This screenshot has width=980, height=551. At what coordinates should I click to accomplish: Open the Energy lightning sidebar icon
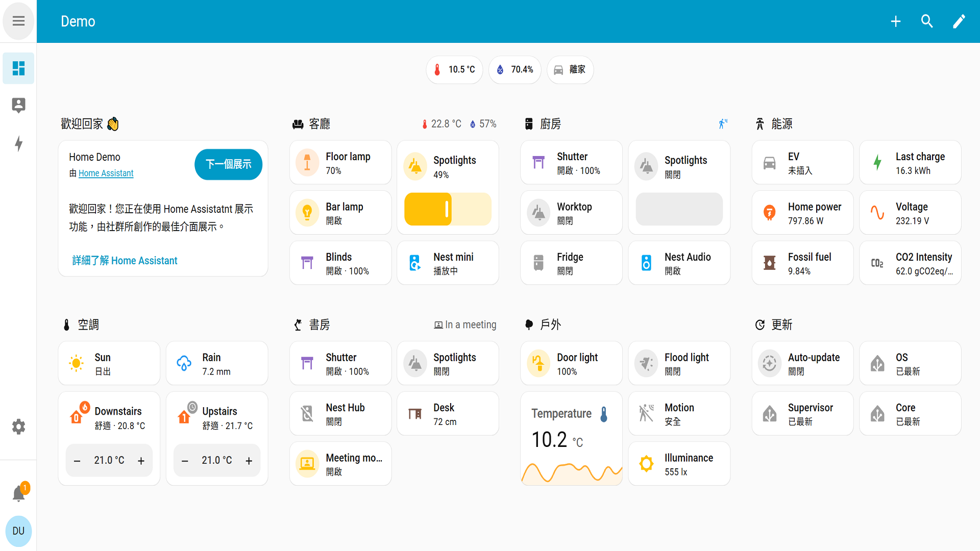[x=18, y=143]
